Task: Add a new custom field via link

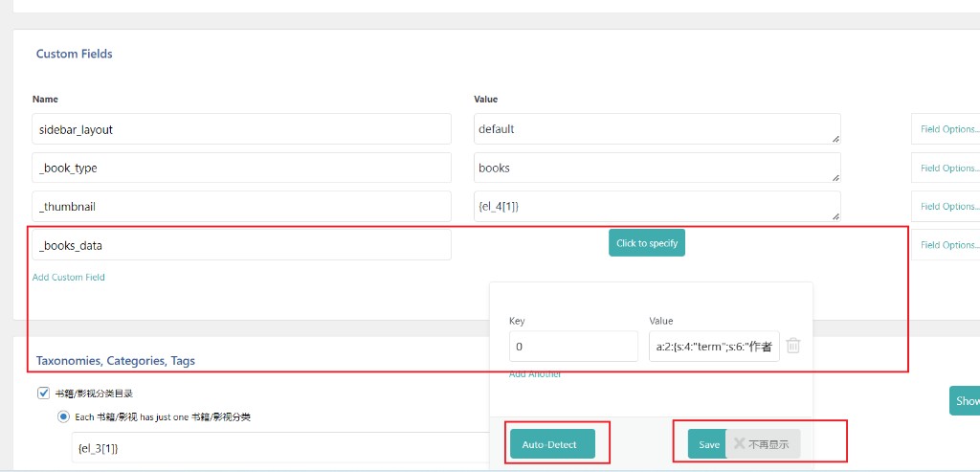Action: pyautogui.click(x=69, y=277)
